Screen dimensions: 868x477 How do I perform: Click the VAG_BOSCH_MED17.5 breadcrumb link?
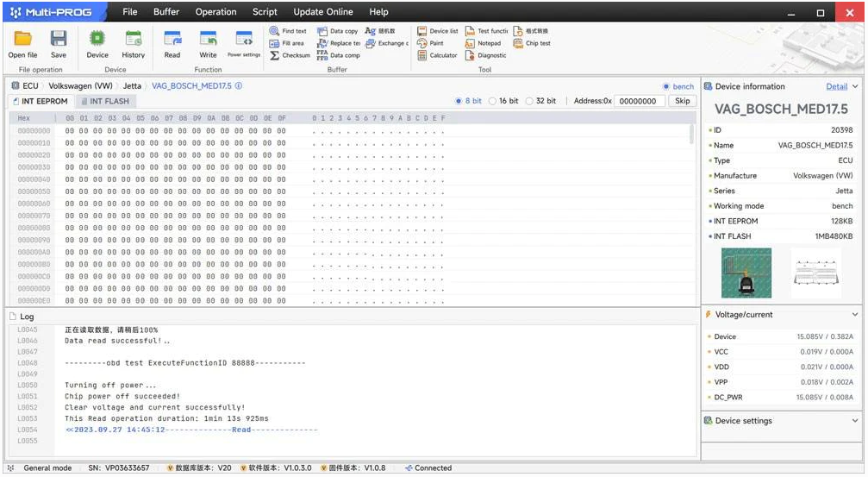191,86
